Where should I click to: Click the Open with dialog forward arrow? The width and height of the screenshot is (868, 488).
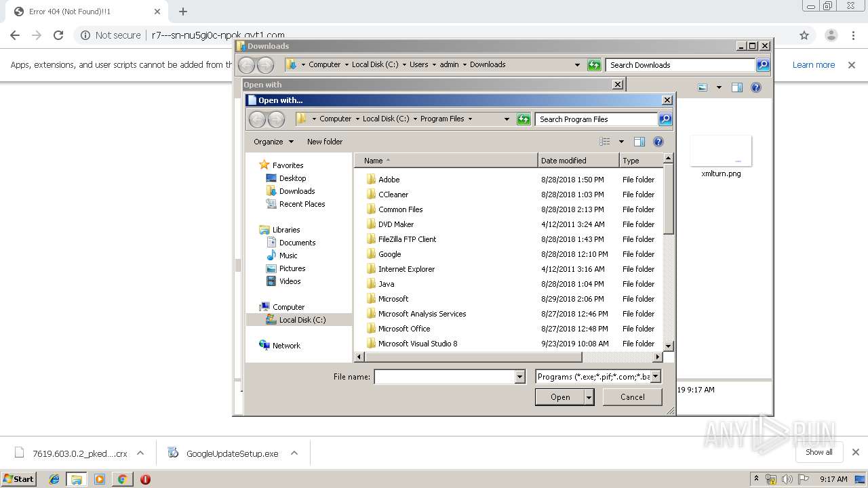click(x=276, y=119)
